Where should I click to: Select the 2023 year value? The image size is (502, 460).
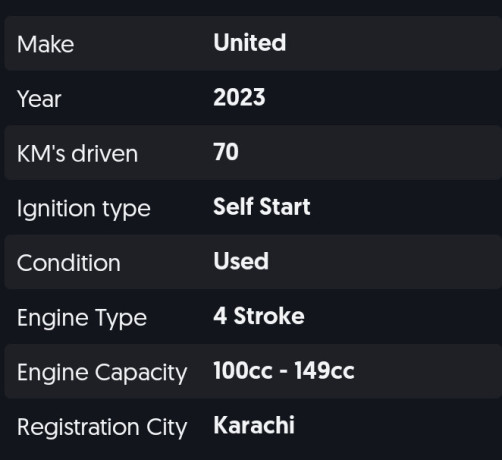tap(239, 97)
